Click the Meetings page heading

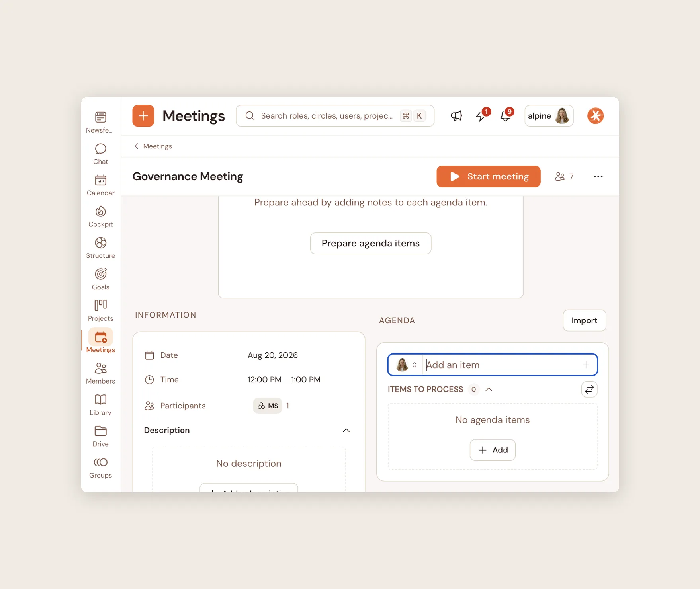pos(194,116)
